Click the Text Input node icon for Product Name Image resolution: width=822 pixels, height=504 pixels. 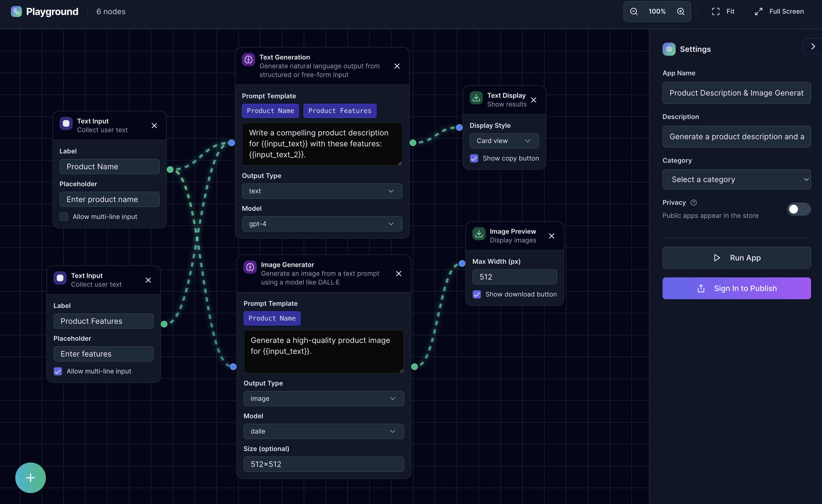point(66,123)
